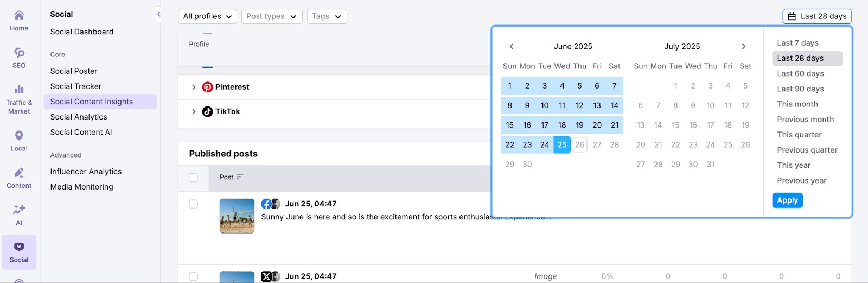Click the Published posts heading
868x283 pixels.
coord(223,154)
